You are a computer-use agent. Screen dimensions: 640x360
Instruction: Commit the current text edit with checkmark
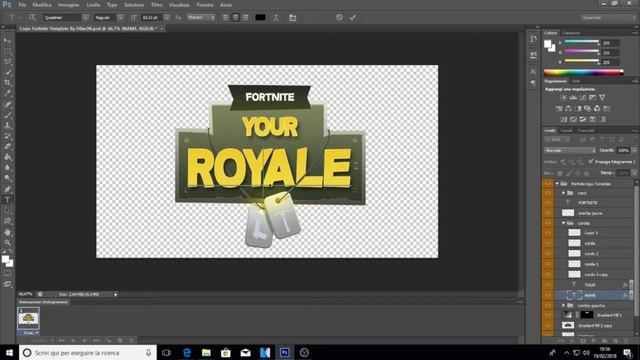353,18
